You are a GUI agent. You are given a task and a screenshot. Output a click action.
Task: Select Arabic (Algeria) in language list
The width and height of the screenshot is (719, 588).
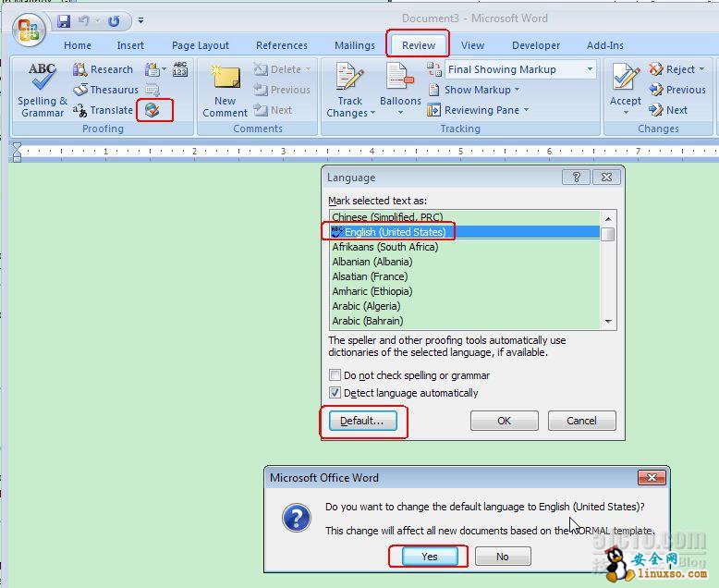point(370,306)
